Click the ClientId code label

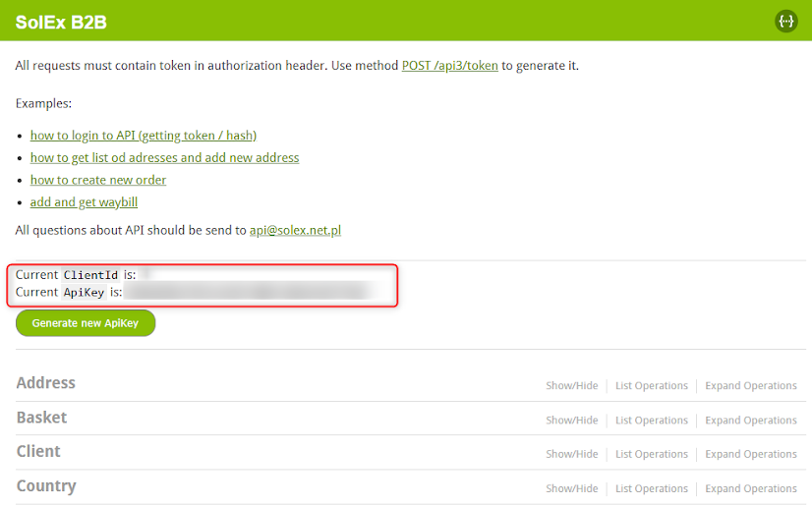90,275
